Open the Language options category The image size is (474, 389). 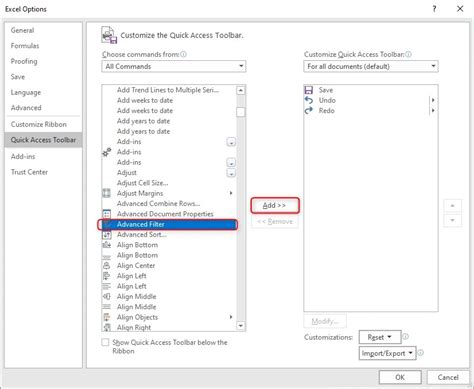point(26,92)
